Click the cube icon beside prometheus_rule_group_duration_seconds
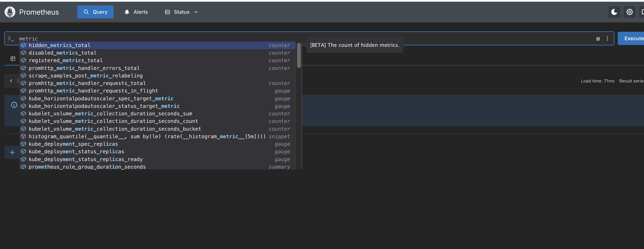This screenshot has width=644, height=249. 23,167
